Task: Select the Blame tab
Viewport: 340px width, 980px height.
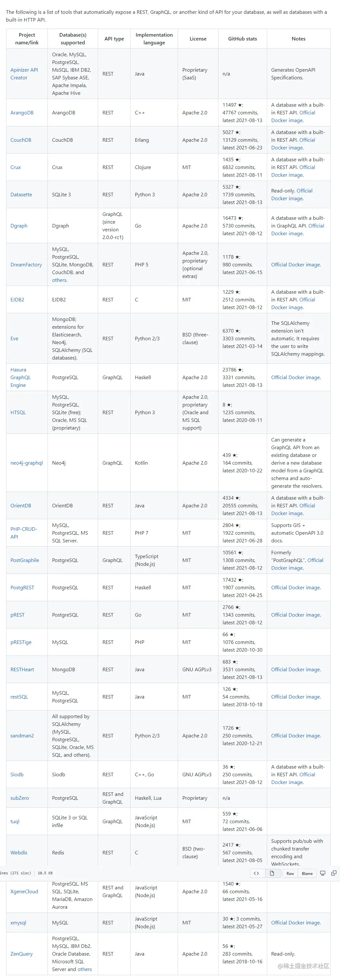Action: click(307, 873)
